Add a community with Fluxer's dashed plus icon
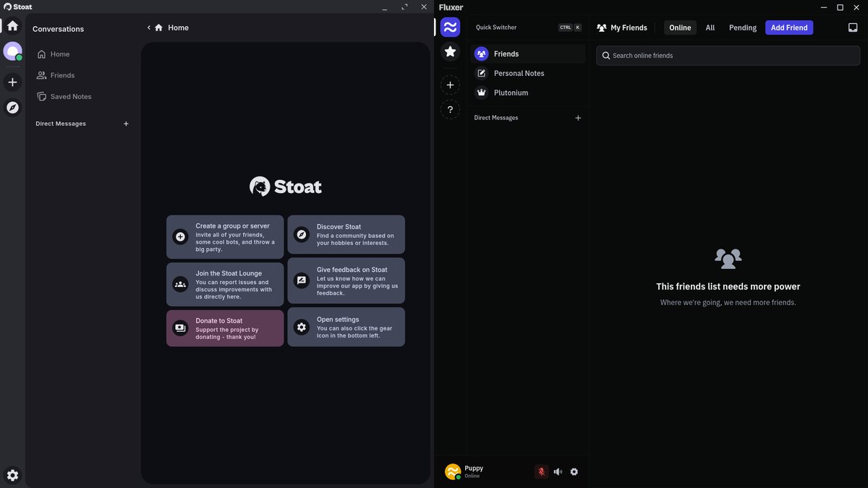 [x=450, y=85]
